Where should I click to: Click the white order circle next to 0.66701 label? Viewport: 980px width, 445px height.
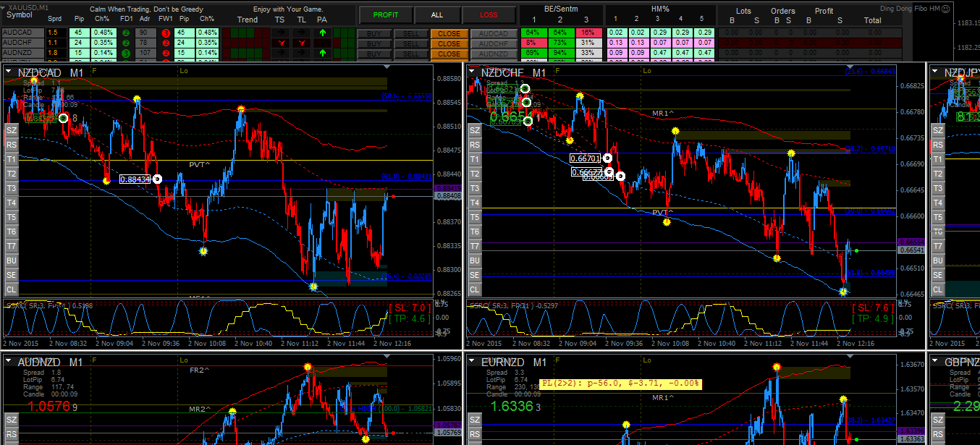click(x=607, y=158)
